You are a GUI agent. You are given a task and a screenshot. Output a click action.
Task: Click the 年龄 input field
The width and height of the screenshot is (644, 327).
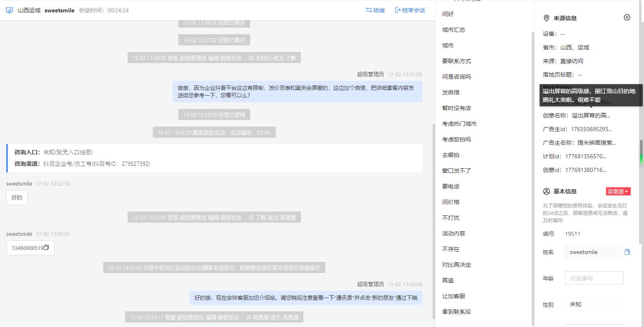[x=594, y=278]
